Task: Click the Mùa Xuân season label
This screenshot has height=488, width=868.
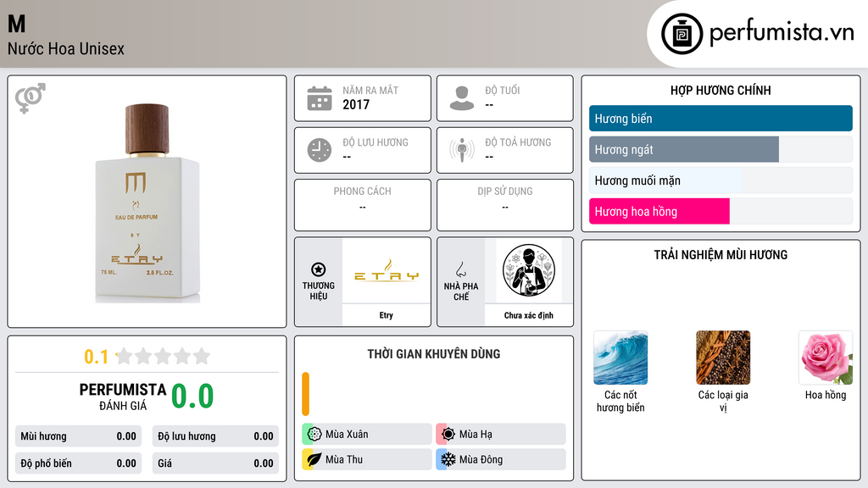Action: click(347, 435)
